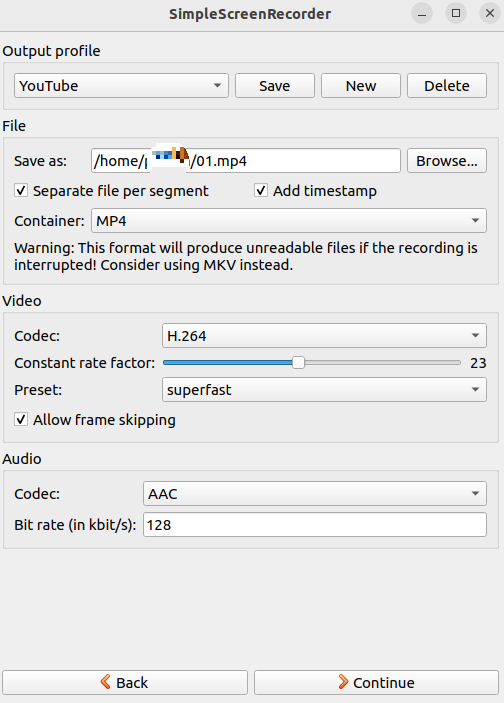Image resolution: width=504 pixels, height=703 pixels.
Task: Click the Constant rate factor slider handle
Action: pyautogui.click(x=298, y=363)
